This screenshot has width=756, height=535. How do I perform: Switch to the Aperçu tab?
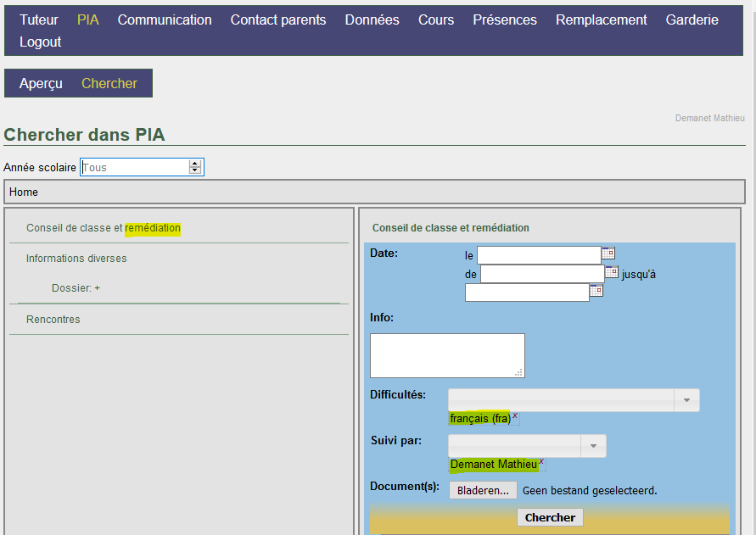[x=41, y=83]
